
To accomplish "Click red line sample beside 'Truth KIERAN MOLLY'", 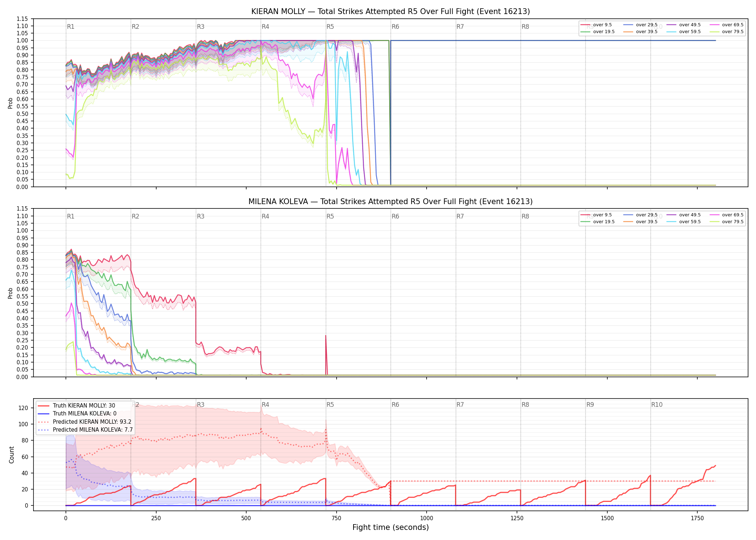I will [x=43, y=406].
